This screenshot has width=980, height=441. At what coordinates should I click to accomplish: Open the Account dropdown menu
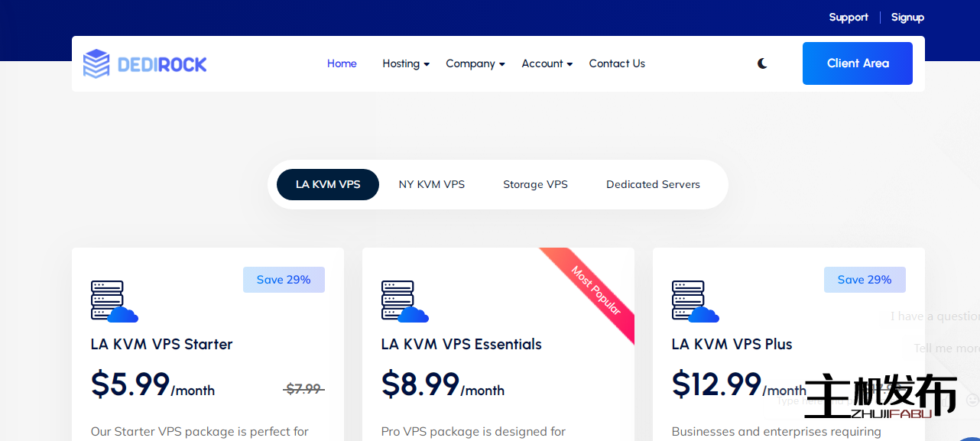(547, 63)
